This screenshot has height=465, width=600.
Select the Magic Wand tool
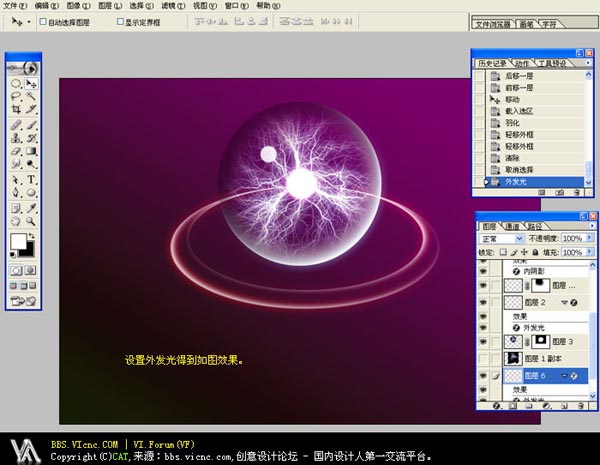click(31, 97)
